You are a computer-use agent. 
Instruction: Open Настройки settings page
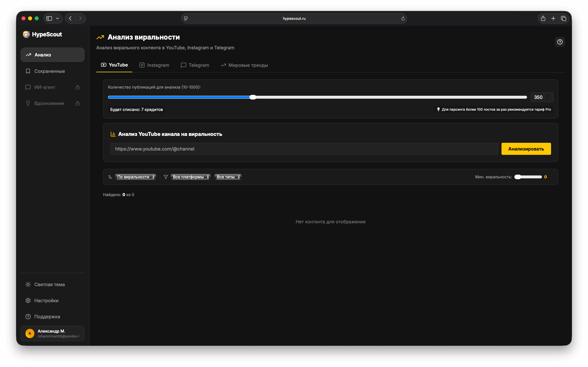pyautogui.click(x=52, y=300)
